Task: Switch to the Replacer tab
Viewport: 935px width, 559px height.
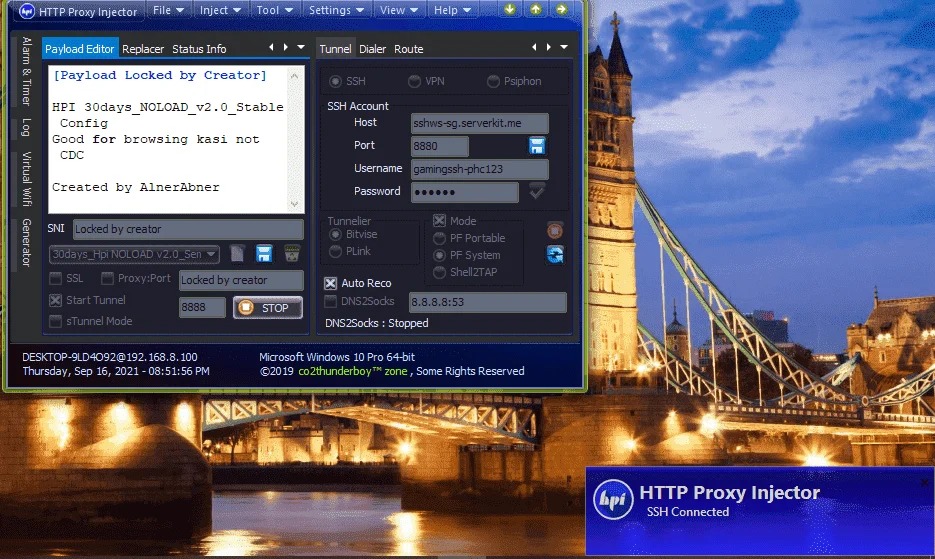Action: tap(143, 49)
